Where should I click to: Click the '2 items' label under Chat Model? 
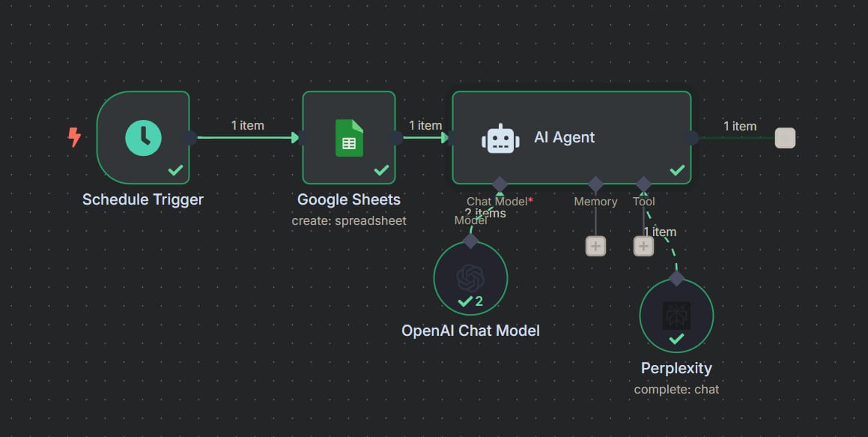485,213
